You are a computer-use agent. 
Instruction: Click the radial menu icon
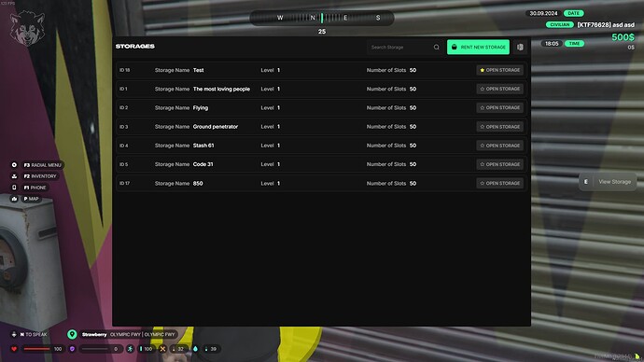(x=14, y=164)
